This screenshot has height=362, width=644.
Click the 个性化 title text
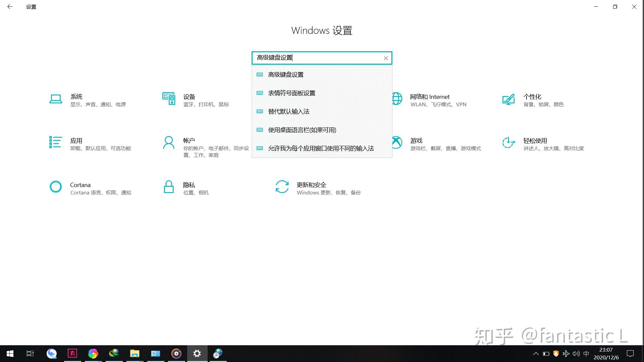pos(532,97)
